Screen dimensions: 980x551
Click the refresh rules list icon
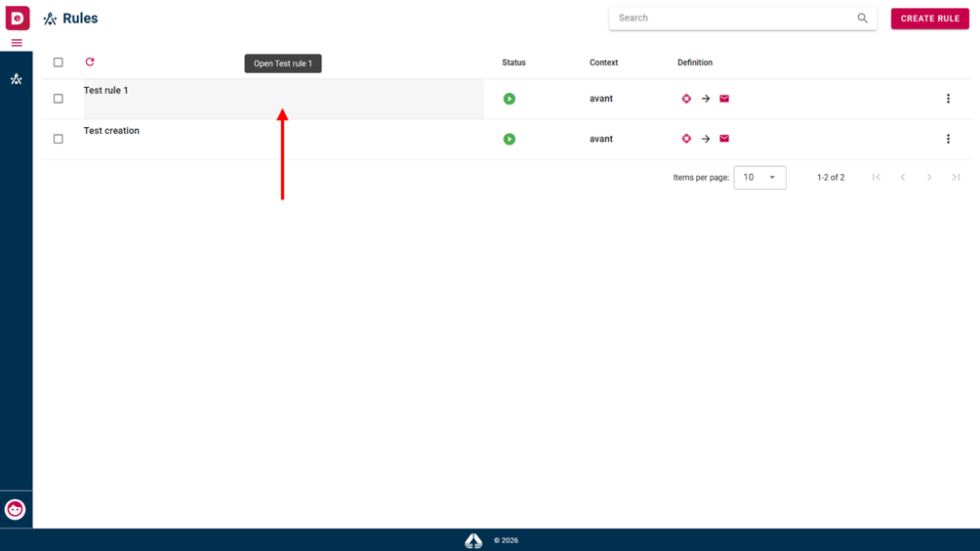(x=90, y=62)
